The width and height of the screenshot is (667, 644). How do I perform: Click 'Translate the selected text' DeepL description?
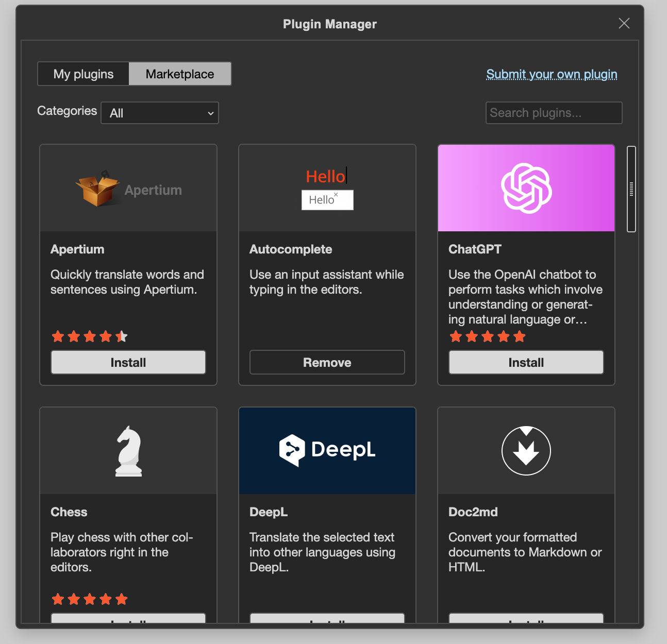tap(322, 552)
